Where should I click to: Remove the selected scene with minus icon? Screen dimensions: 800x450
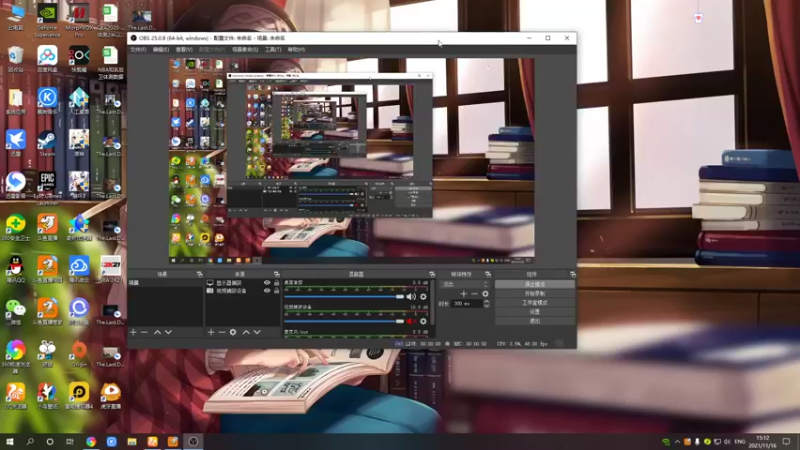pyautogui.click(x=144, y=332)
